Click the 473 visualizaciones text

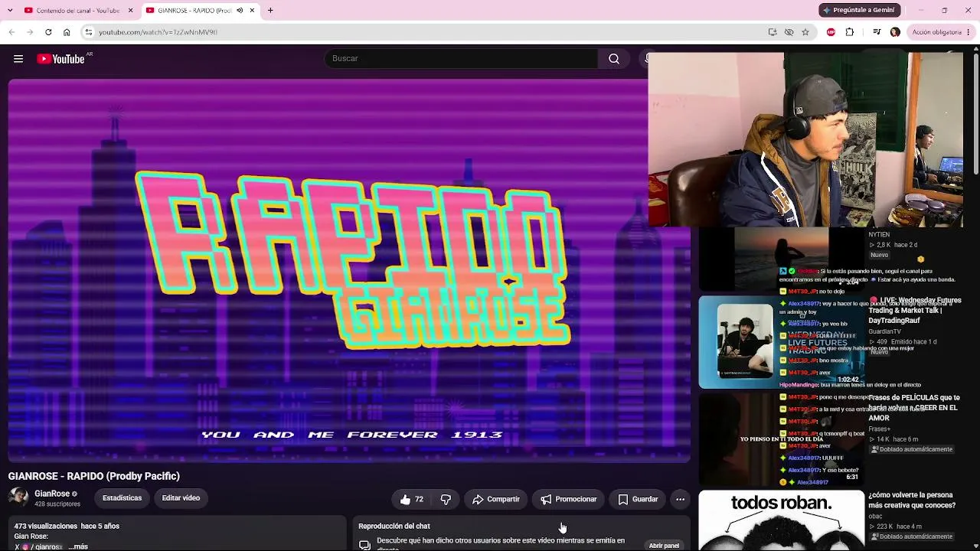pyautogui.click(x=45, y=527)
